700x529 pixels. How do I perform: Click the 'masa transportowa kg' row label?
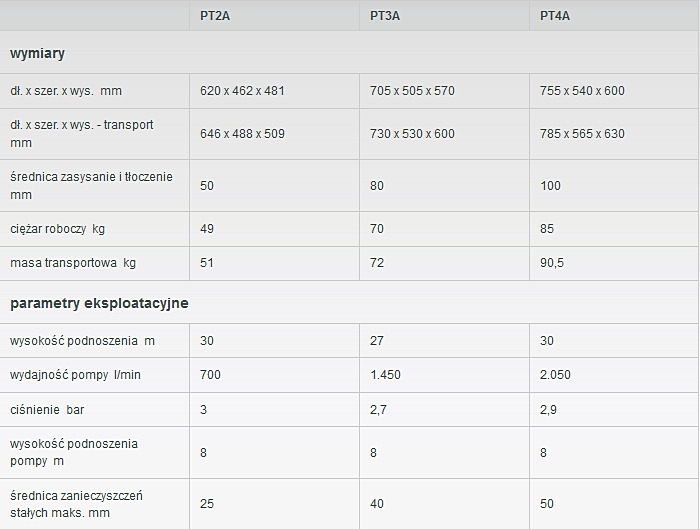tap(73, 263)
